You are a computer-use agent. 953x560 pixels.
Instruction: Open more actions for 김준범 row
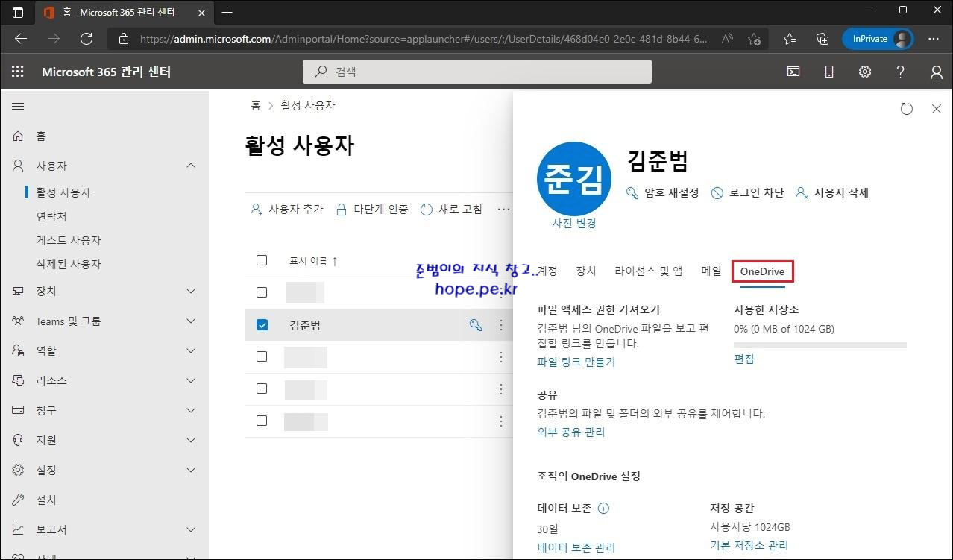(x=501, y=325)
